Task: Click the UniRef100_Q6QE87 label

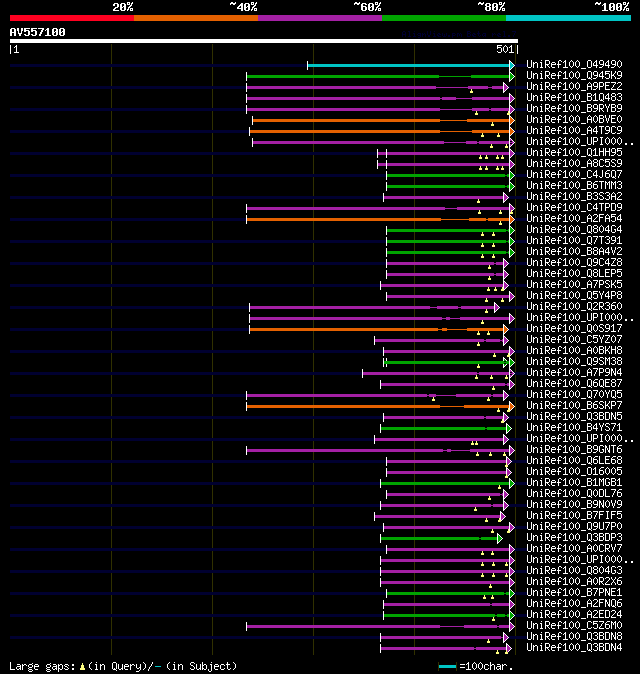Action: (x=574, y=384)
